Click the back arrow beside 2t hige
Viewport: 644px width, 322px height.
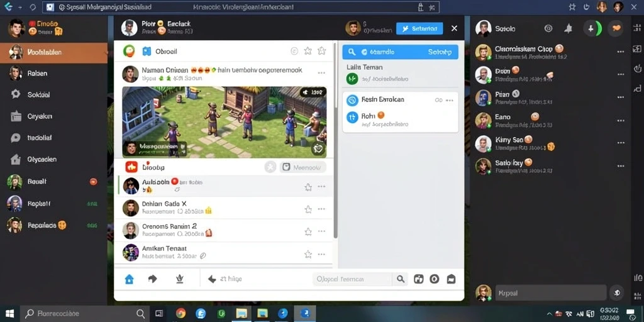(x=212, y=279)
